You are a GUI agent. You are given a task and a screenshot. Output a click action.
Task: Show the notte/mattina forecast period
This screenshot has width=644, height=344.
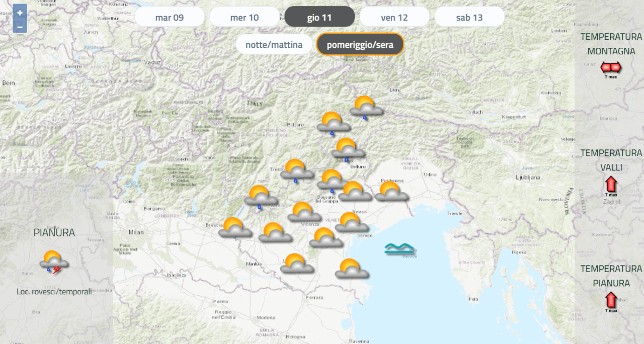pyautogui.click(x=274, y=45)
